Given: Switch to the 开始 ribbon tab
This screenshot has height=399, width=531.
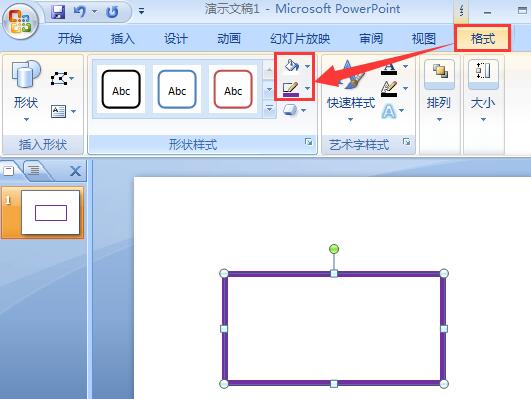Looking at the screenshot, I should coord(70,39).
